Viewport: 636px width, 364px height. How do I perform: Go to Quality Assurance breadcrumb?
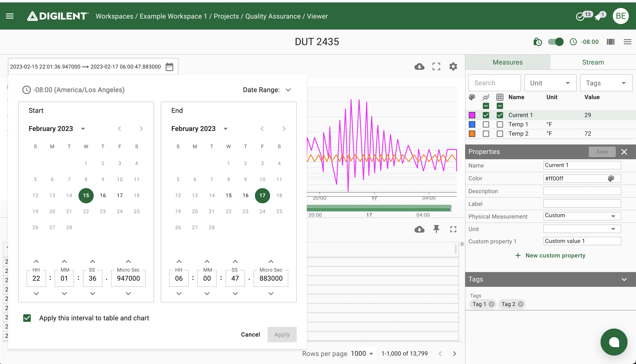tap(273, 16)
